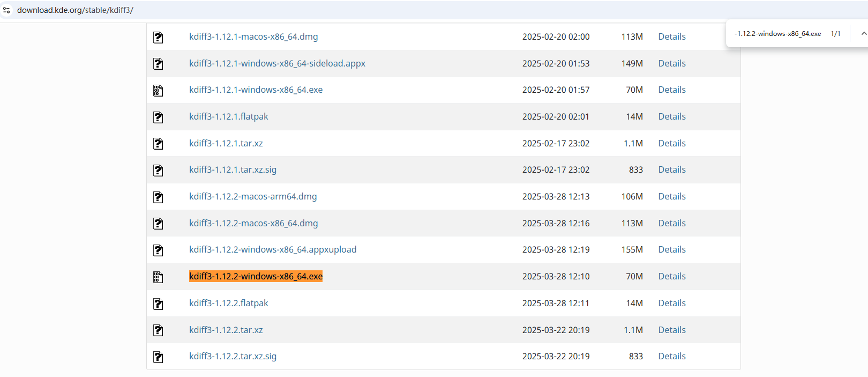868x377 pixels.
Task: Download kdiff3-1.12.1-windows-x86_64.exe
Action: 256,90
